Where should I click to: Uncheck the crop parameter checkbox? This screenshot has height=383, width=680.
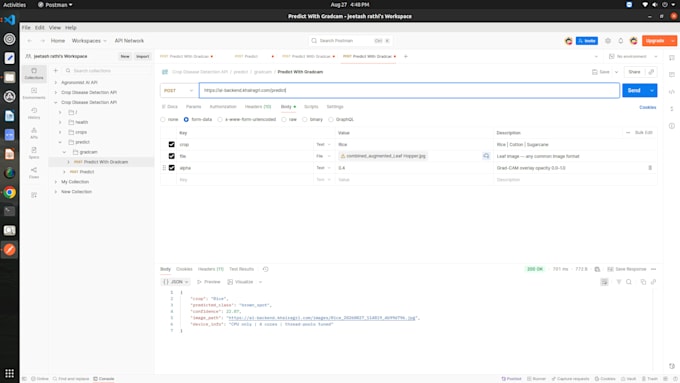172,144
